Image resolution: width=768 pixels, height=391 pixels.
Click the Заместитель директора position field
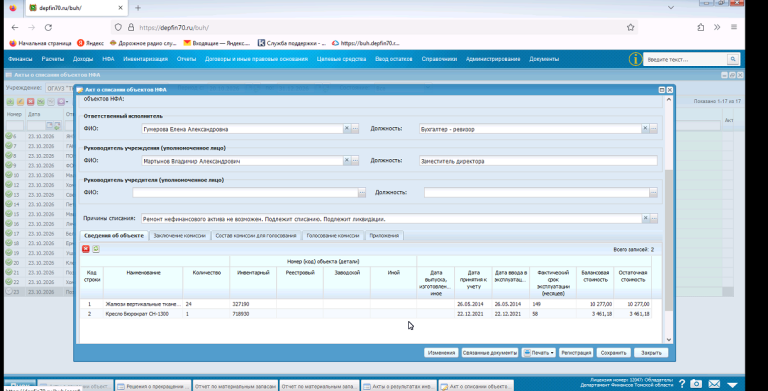point(538,161)
